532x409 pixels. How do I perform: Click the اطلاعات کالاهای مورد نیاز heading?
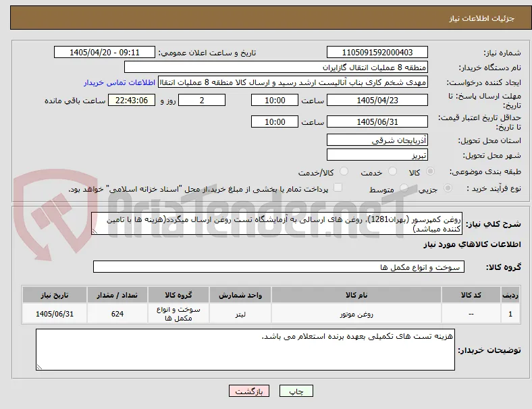(472, 244)
